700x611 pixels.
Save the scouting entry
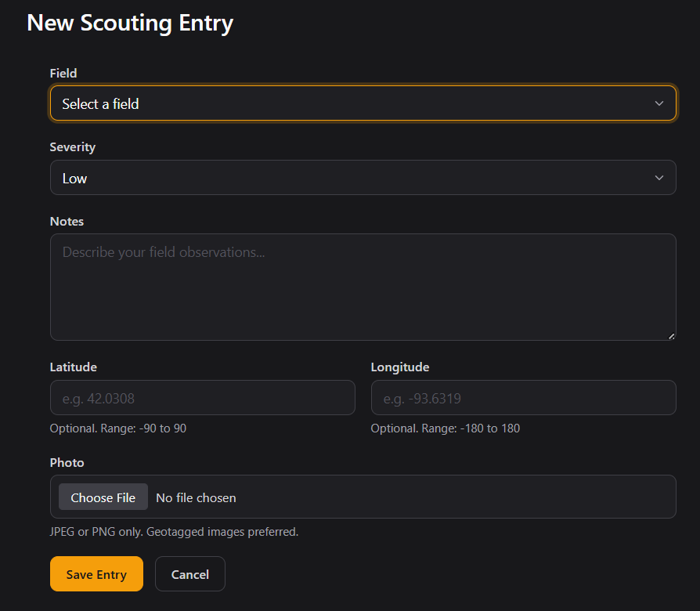96,574
